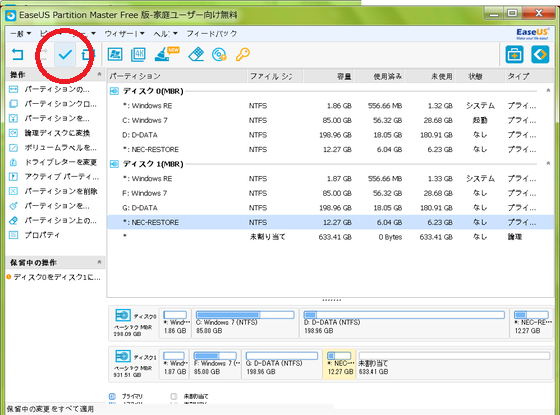This screenshot has width=560, height=415.
Task: Collapse the ディスク 1(MBR) group
Action: pos(548,164)
